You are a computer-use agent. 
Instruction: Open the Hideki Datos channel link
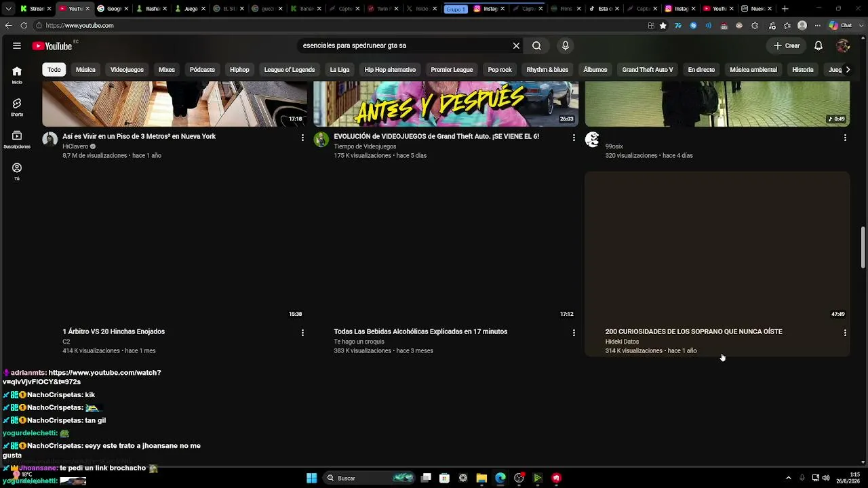coord(622,342)
